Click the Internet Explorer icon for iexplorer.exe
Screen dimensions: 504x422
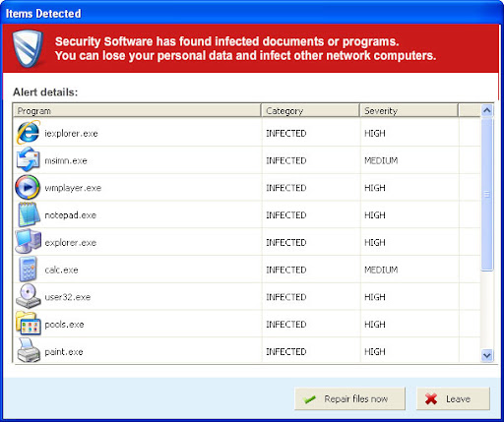(x=29, y=133)
